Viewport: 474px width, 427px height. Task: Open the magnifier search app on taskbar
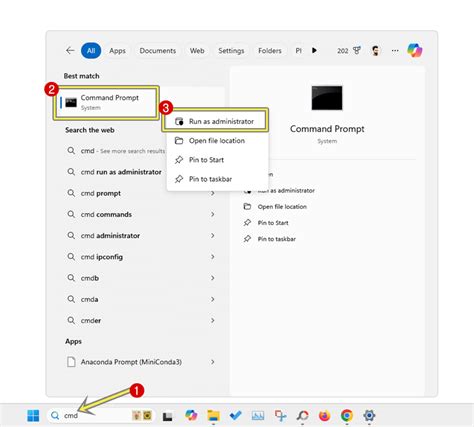pos(302,415)
